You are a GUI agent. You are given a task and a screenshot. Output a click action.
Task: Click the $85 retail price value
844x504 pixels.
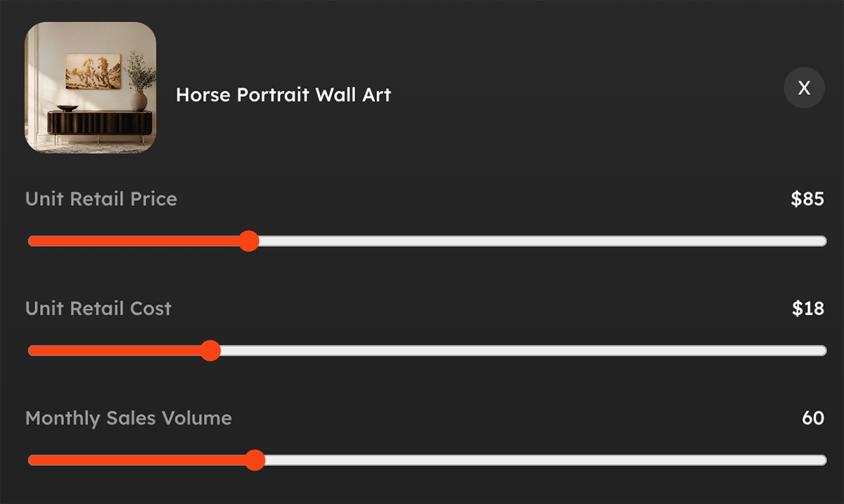(x=807, y=199)
